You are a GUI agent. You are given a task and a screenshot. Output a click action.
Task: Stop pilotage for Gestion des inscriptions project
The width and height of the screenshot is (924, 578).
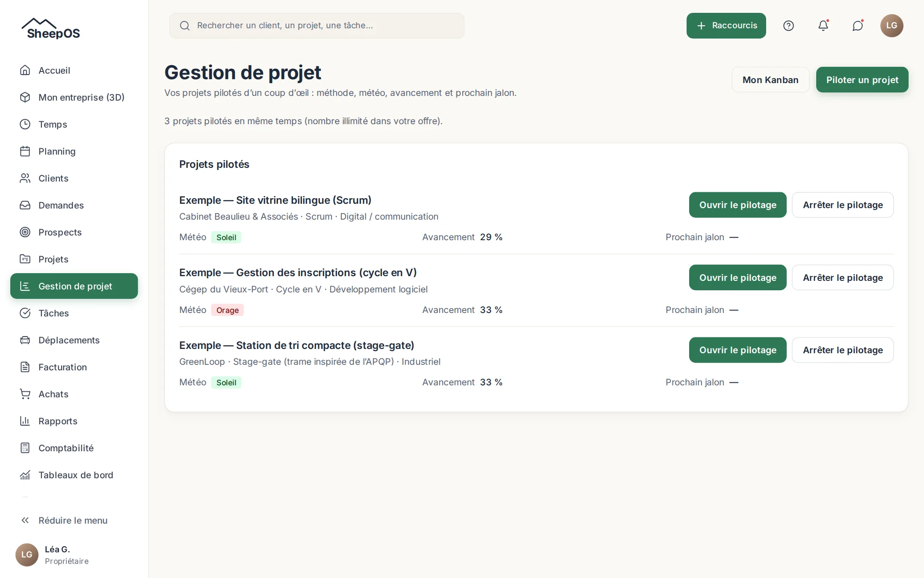coord(842,277)
